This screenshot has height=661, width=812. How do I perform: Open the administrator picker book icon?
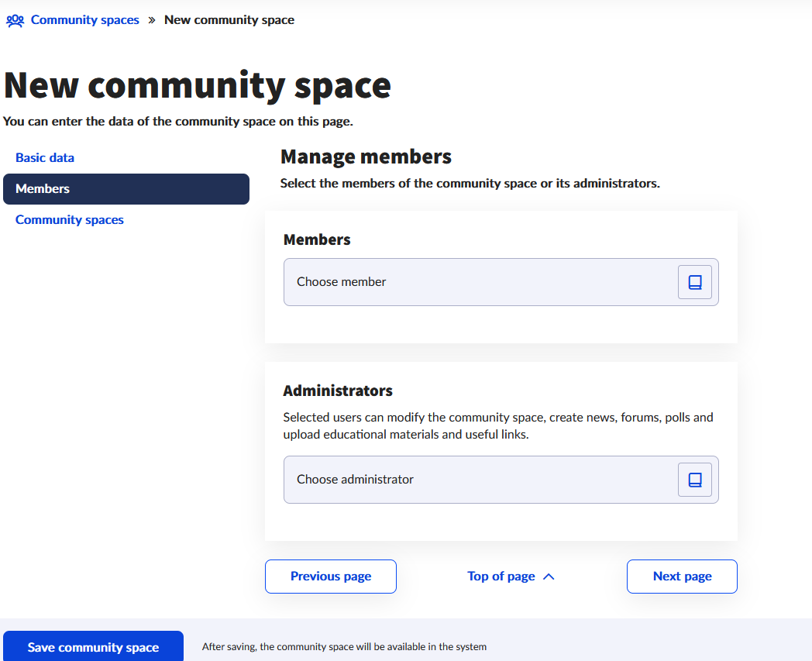pos(694,480)
